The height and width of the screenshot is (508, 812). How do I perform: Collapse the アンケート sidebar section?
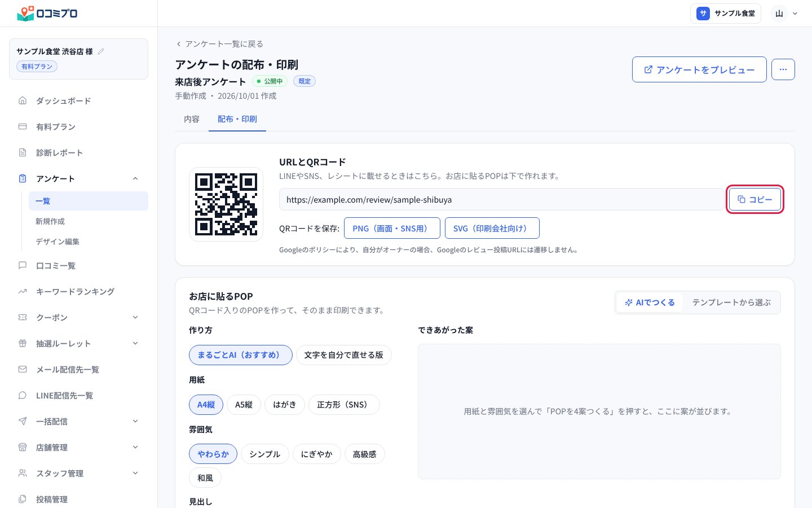[x=135, y=178]
